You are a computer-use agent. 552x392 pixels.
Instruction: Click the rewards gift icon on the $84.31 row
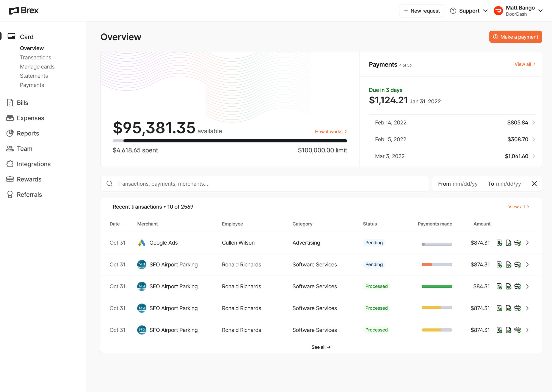click(517, 286)
